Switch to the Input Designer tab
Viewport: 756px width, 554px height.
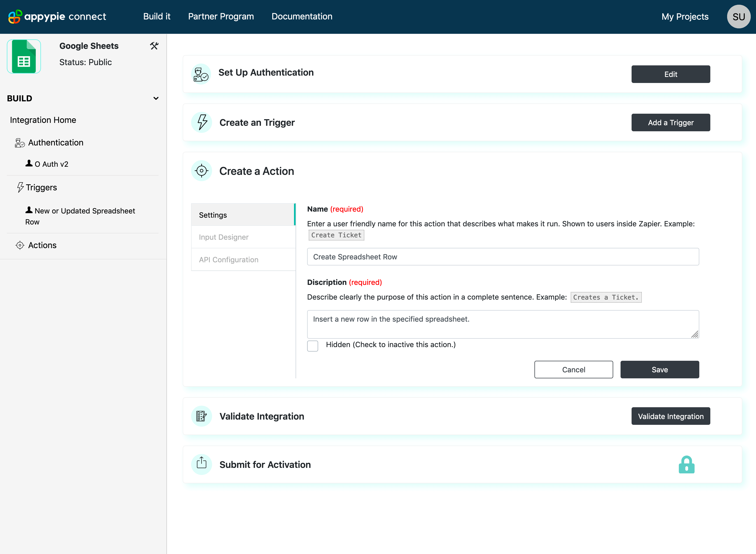(x=224, y=237)
